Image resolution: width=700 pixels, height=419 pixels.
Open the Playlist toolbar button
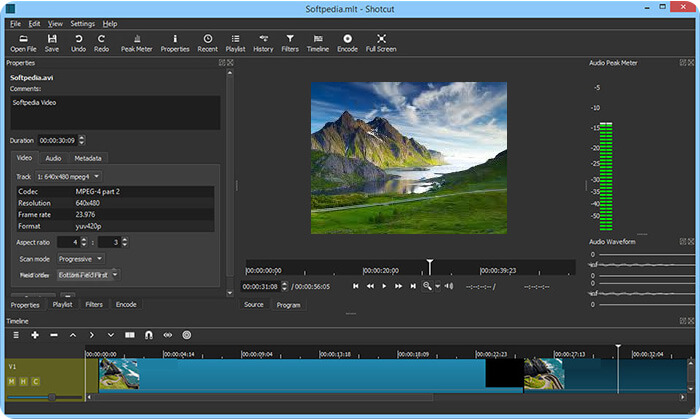click(235, 44)
